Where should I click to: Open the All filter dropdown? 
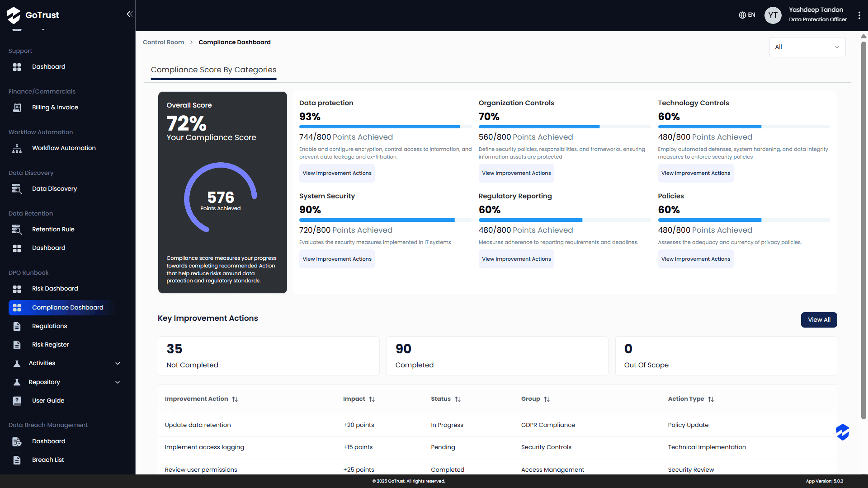[x=807, y=47]
